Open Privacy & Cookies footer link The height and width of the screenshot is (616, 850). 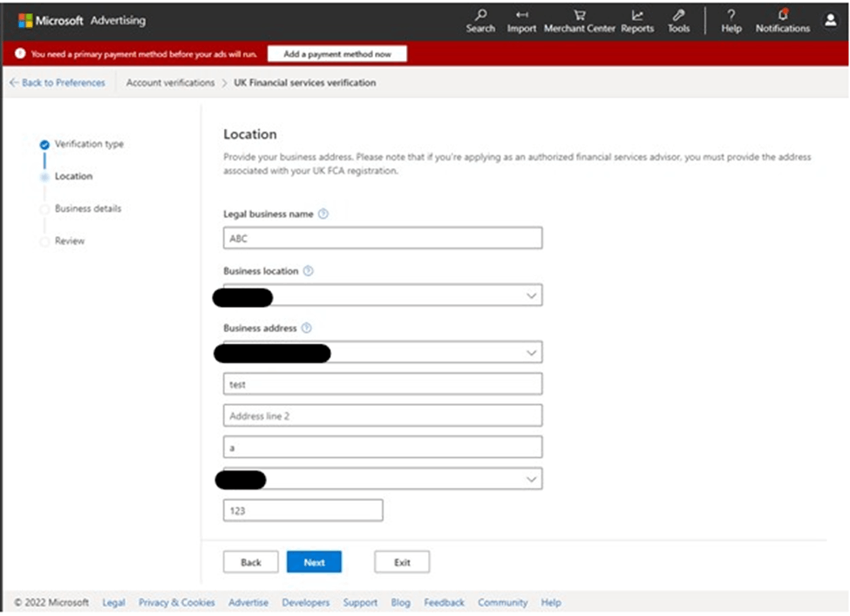[177, 602]
